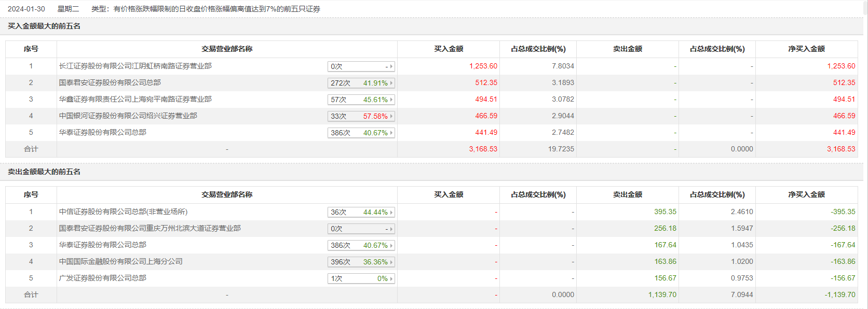Expand the 36次 44.44% dropdown
The width and height of the screenshot is (868, 309).
361,212
